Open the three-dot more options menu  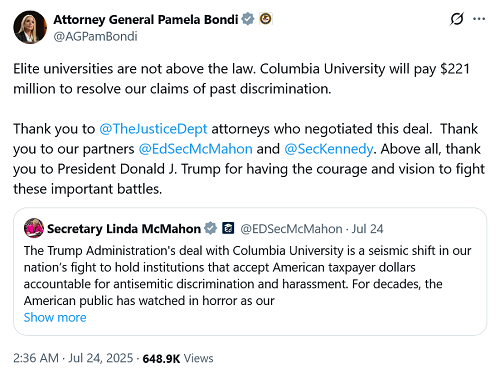[479, 19]
